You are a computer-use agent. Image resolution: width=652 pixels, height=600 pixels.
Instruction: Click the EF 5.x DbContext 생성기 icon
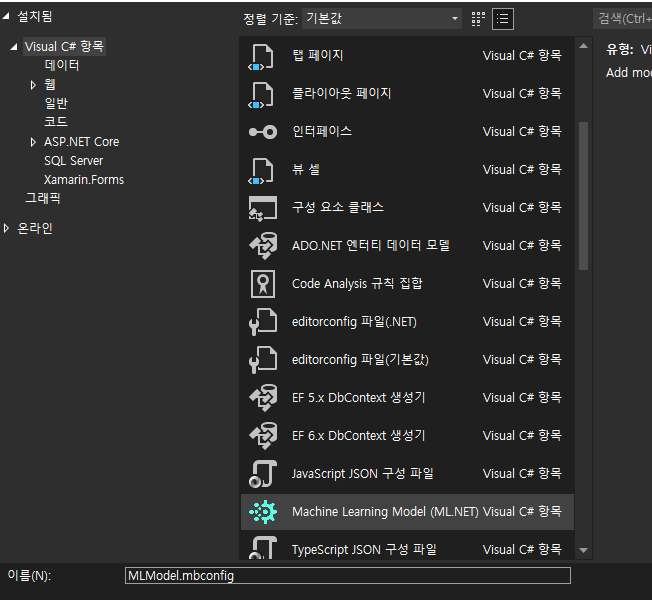pyautogui.click(x=262, y=398)
